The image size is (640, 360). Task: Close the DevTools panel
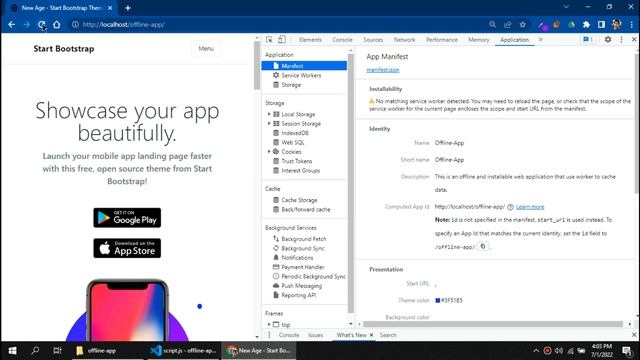pyautogui.click(x=634, y=40)
